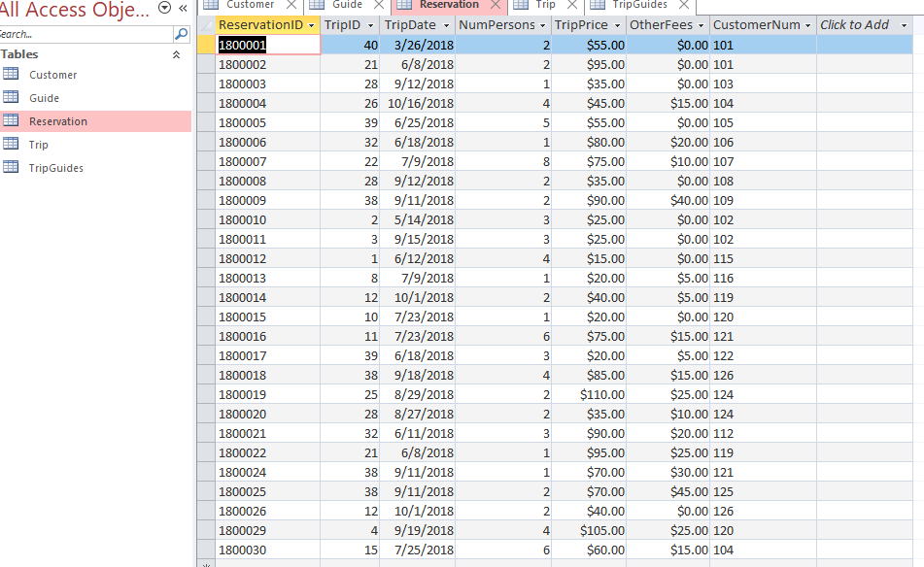The height and width of the screenshot is (567, 924).
Task: Click TripDate cell 3/26/2018
Action: [x=418, y=45]
